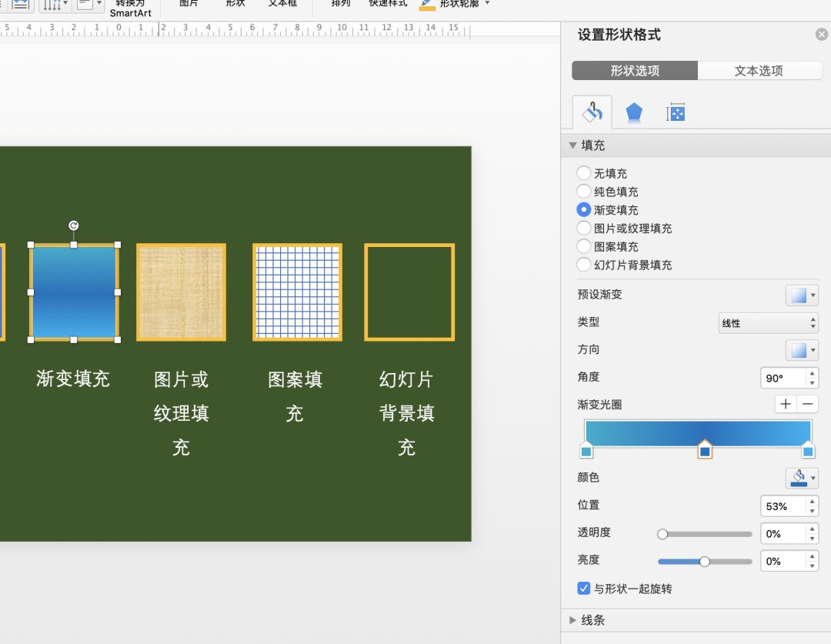Switch to the 形状选项 tab

point(634,71)
